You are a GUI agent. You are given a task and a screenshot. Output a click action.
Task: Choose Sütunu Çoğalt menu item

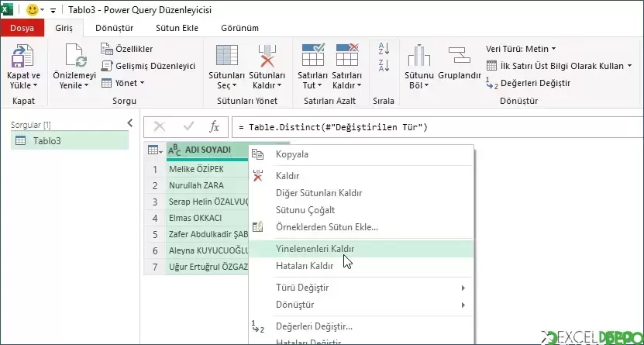tap(361, 210)
